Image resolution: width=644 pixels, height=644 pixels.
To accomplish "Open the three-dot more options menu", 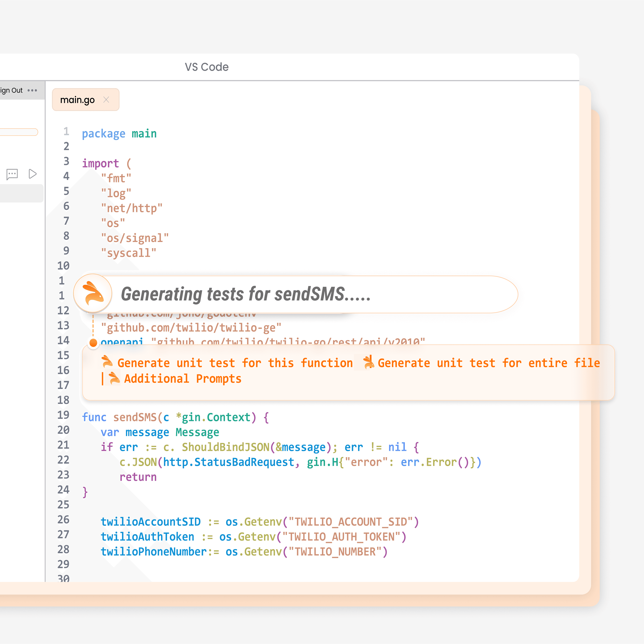I will point(32,90).
